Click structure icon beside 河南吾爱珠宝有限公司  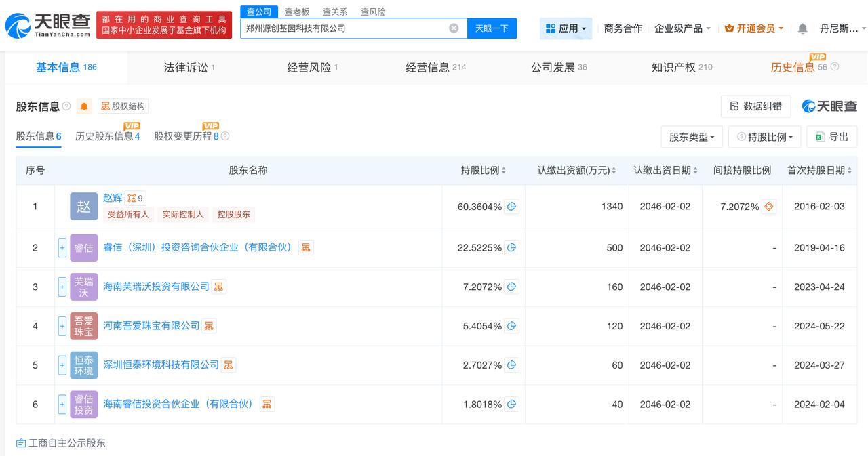coord(209,326)
